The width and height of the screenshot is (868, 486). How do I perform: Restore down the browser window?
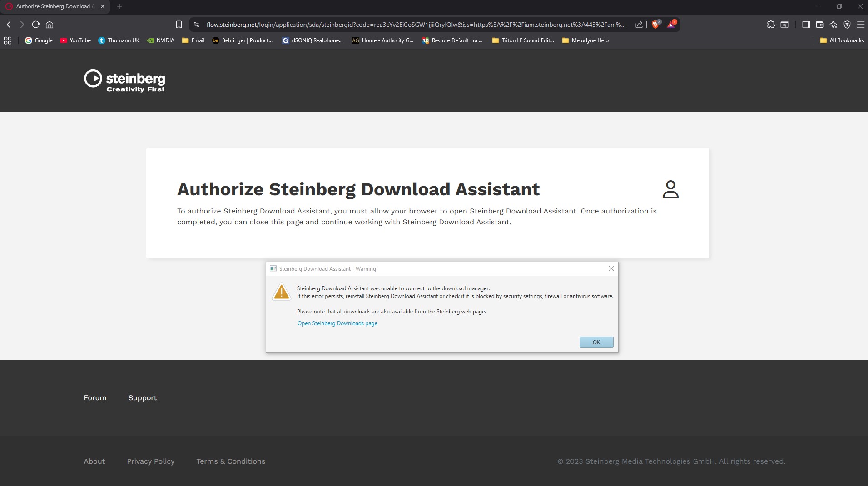(839, 6)
